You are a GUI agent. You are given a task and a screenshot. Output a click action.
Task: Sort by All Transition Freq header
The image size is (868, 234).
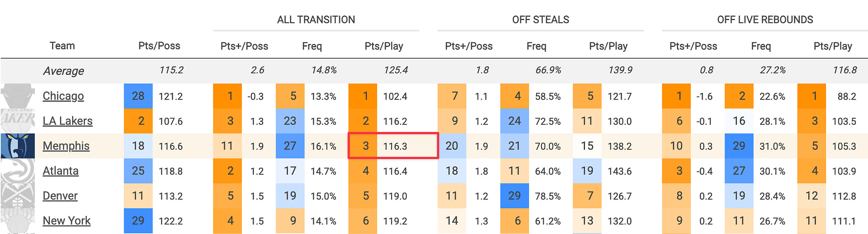(x=312, y=46)
